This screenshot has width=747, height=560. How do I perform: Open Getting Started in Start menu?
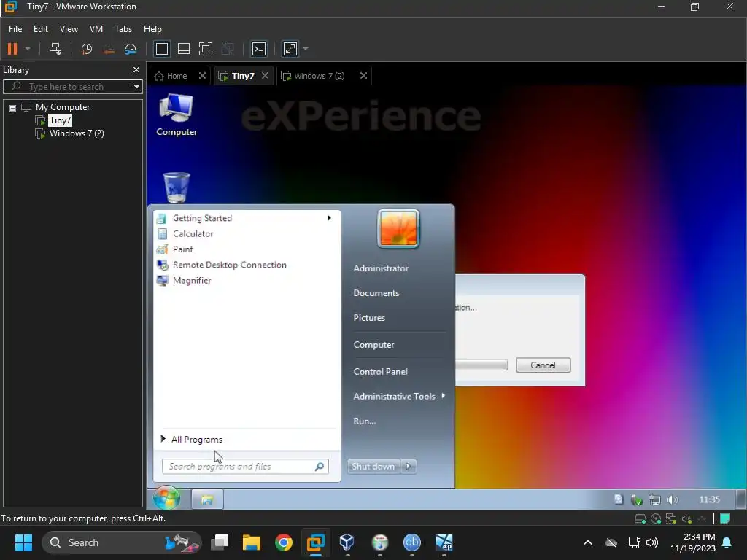coord(202,218)
